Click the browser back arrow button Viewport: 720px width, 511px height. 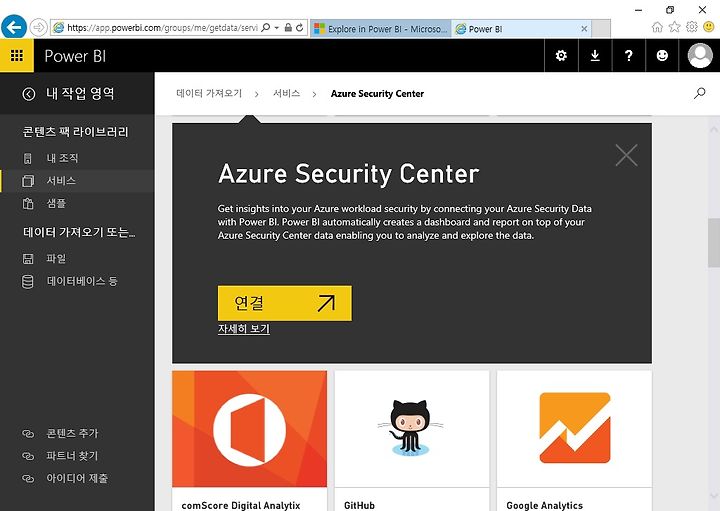pos(14,28)
